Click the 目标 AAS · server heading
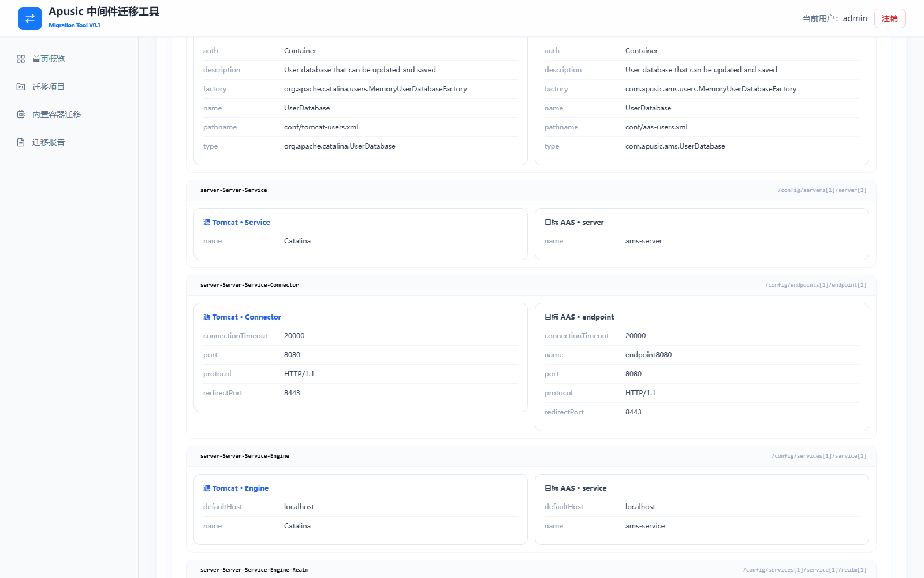This screenshot has width=924, height=578. point(574,223)
